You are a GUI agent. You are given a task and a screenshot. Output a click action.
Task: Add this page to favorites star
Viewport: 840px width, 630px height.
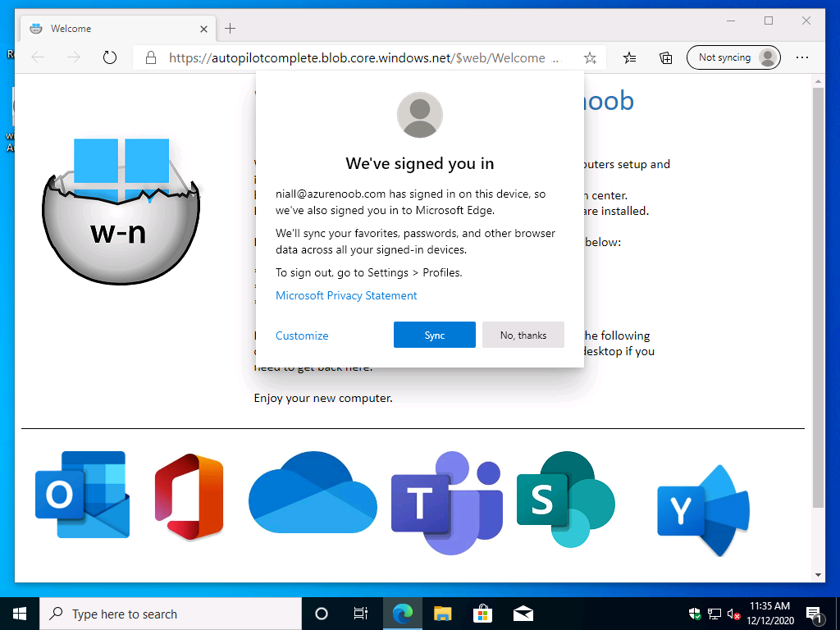tap(590, 57)
